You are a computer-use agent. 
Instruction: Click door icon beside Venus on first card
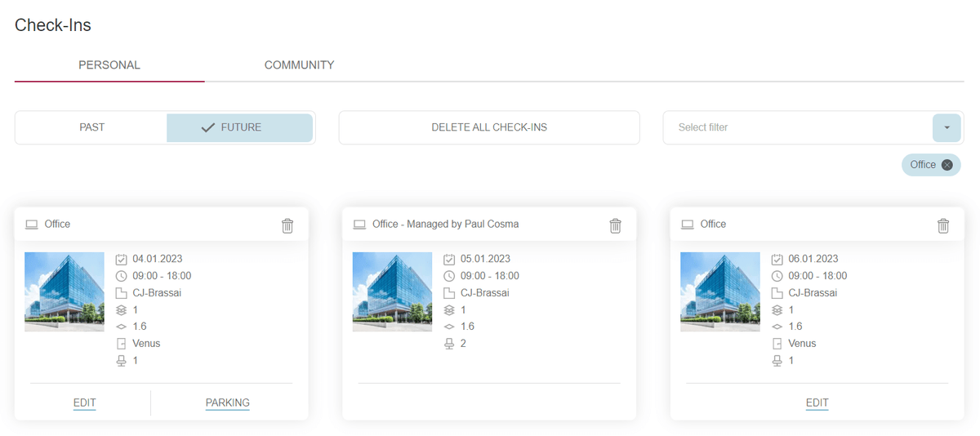coord(122,344)
